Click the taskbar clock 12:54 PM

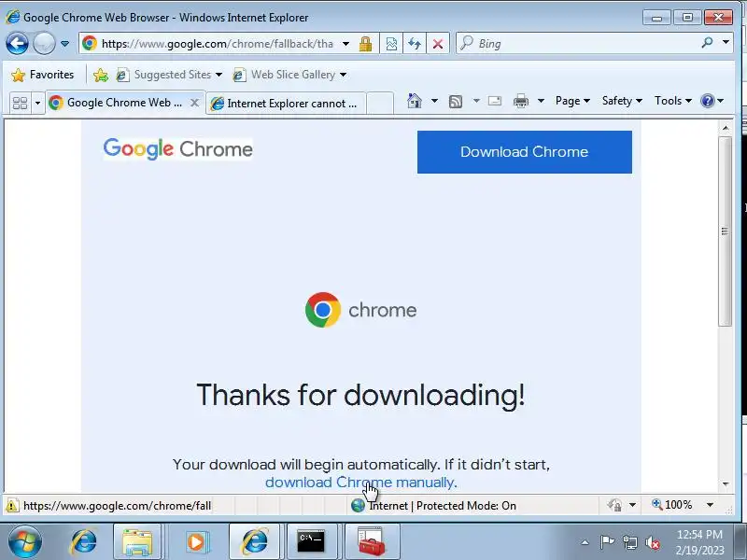click(699, 535)
